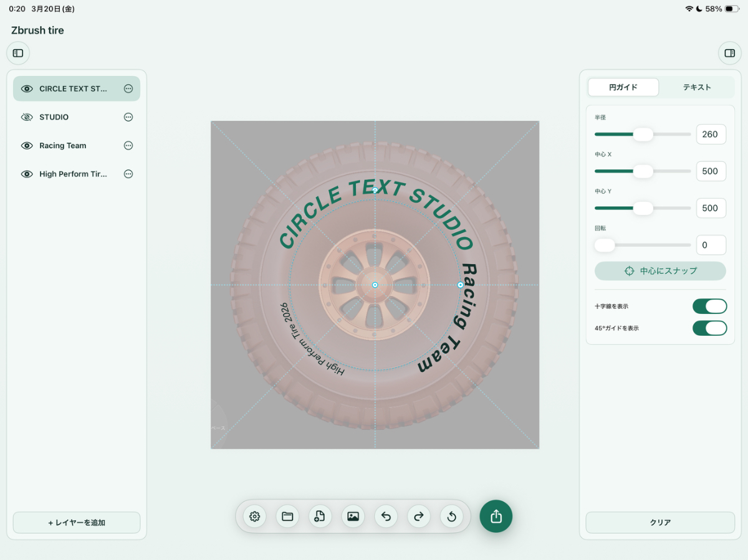
Task: Show the hidden STUDIO layer
Action: click(27, 117)
